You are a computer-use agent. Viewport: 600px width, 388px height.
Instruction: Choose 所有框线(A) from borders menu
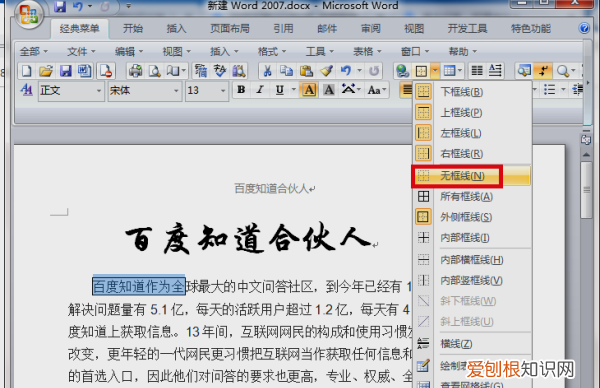point(471,197)
